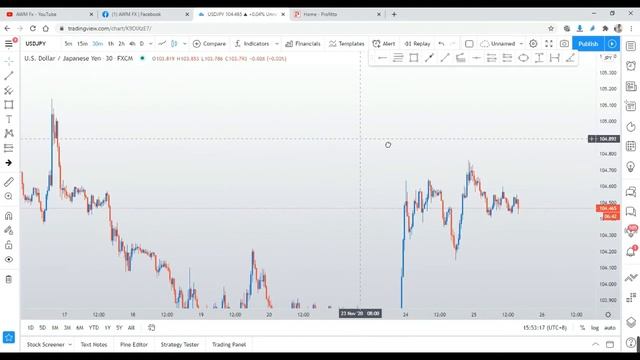Open chart settings gear icon
Image resolution: width=640 pixels, height=360 pixels.
click(x=533, y=44)
